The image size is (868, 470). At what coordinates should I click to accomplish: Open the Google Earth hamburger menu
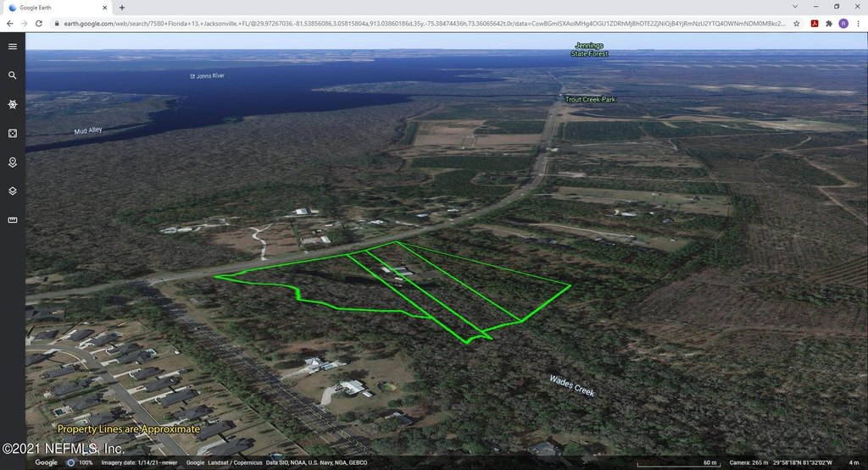click(x=13, y=47)
